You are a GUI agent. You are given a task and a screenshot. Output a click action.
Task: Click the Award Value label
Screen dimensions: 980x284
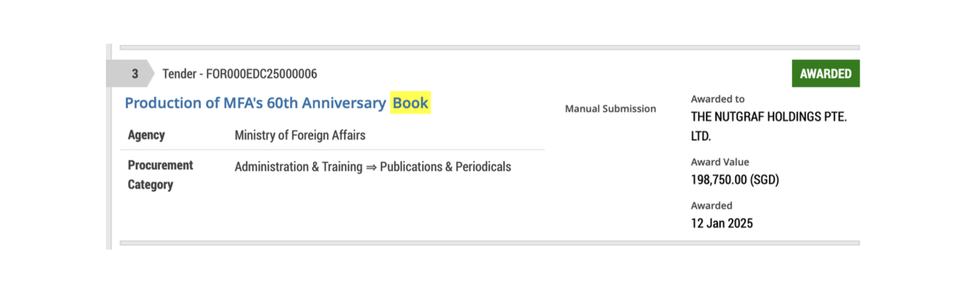tap(720, 162)
